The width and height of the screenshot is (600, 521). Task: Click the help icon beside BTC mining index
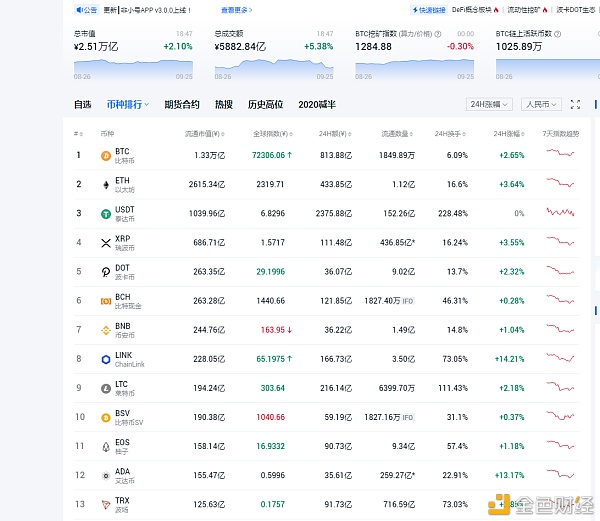click(438, 34)
